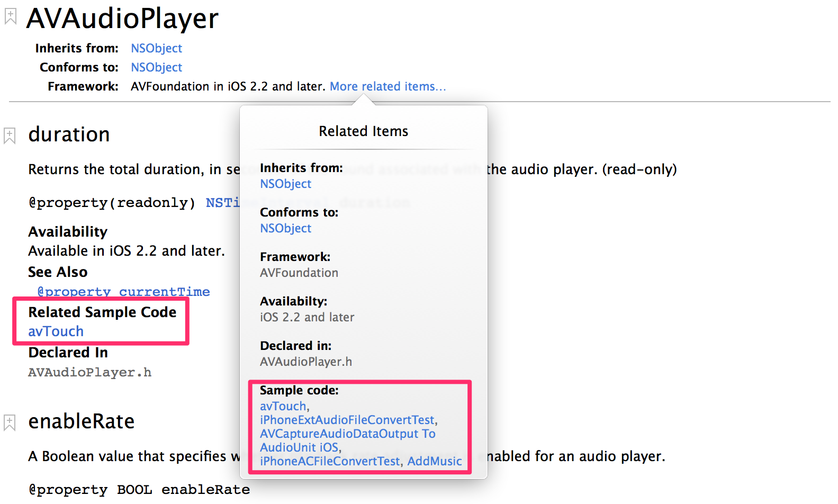Click the Related Items popover title
Screen dimensions: 838x504
pos(363,131)
